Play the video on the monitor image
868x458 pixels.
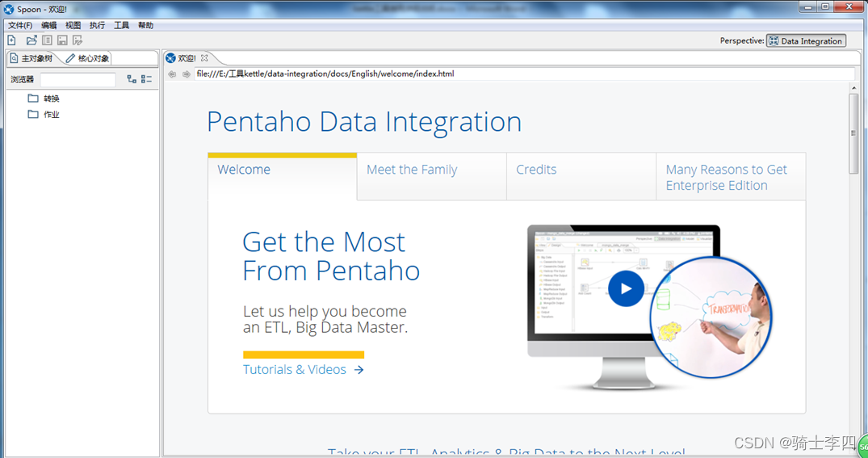pyautogui.click(x=626, y=288)
